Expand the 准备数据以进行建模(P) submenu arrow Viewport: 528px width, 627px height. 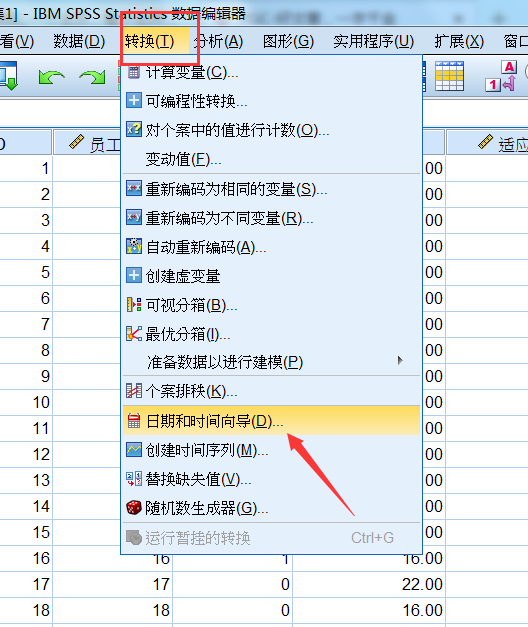(x=400, y=360)
